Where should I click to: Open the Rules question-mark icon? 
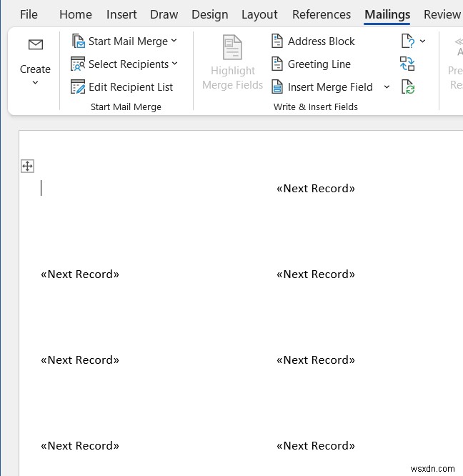click(408, 41)
